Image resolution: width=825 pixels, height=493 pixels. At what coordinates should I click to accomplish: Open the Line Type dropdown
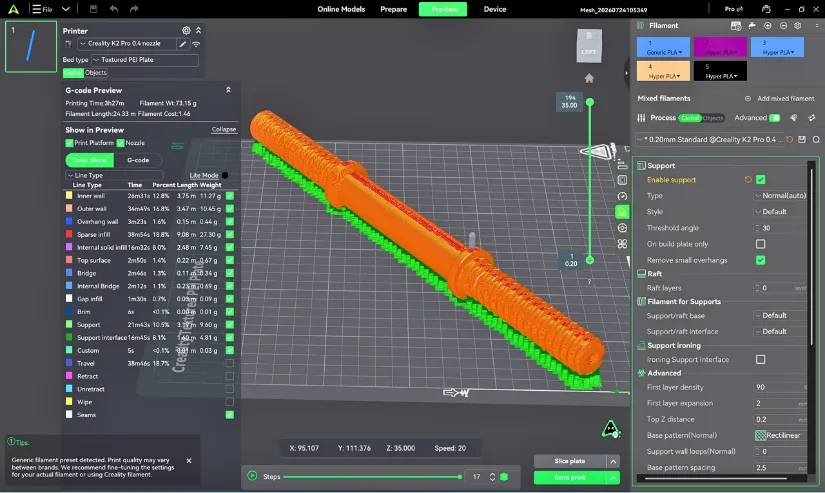pyautogui.click(x=114, y=175)
